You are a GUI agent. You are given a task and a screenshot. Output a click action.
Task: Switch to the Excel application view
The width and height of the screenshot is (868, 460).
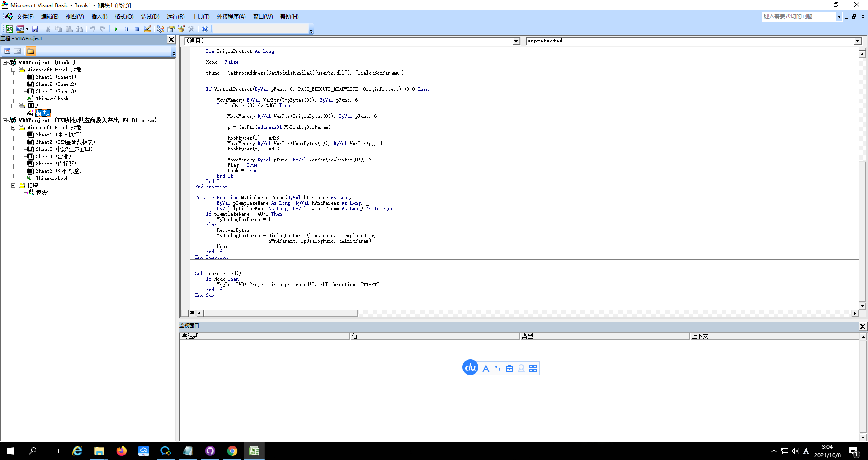coord(9,29)
